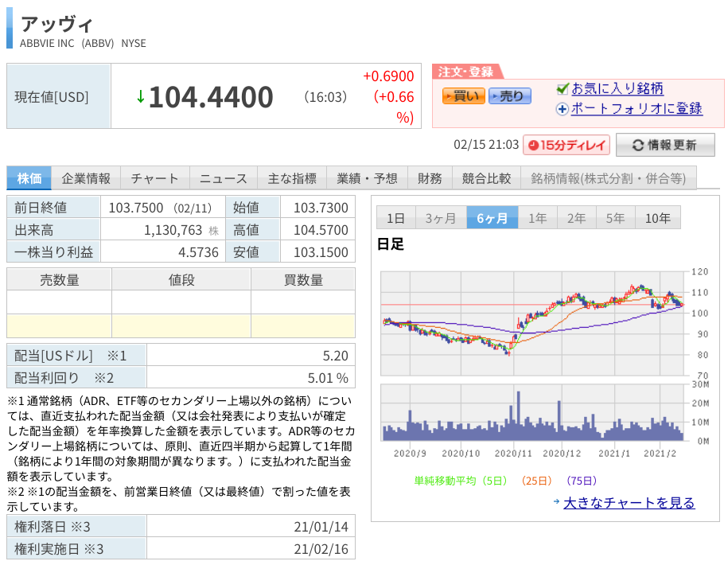Open the 主な指標 tab
Viewport: 728px width, 565px height.
pyautogui.click(x=292, y=178)
